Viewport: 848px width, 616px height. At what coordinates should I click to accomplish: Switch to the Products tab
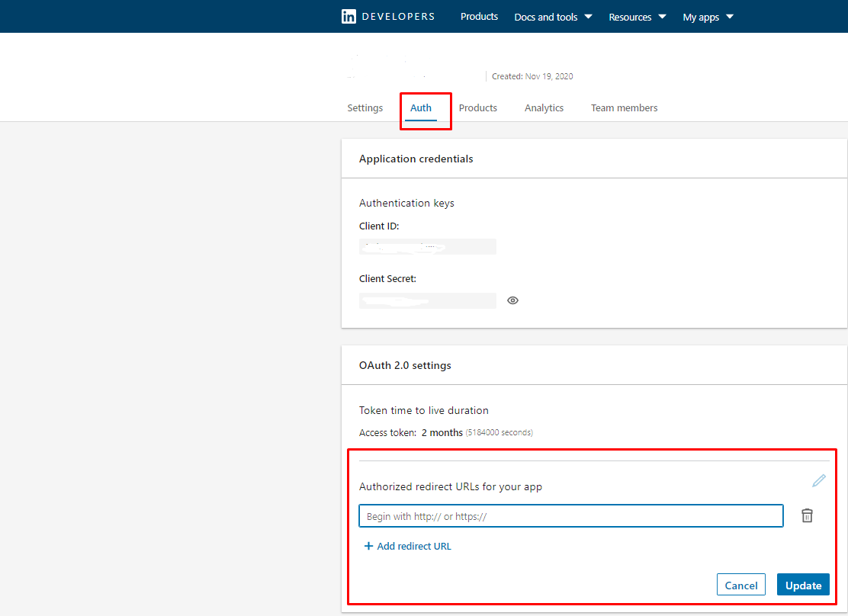[x=478, y=107]
